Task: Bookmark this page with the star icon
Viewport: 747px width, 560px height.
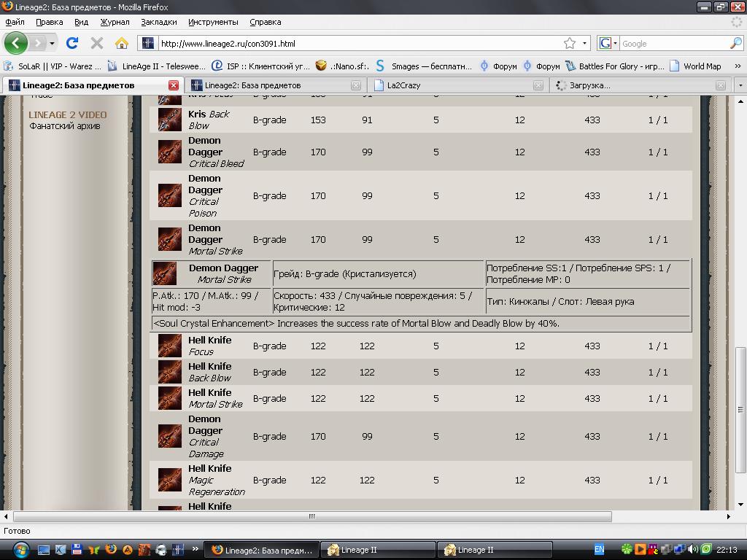Action: pyautogui.click(x=570, y=43)
